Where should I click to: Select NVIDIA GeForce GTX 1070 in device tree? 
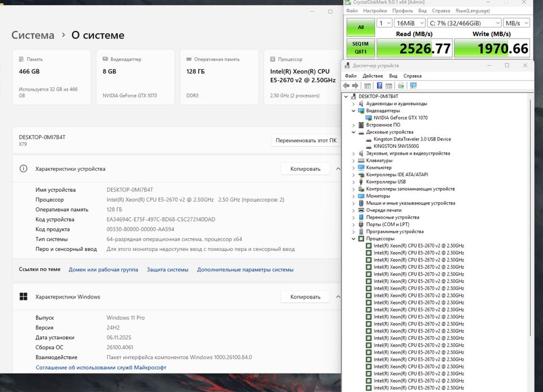[400, 118]
